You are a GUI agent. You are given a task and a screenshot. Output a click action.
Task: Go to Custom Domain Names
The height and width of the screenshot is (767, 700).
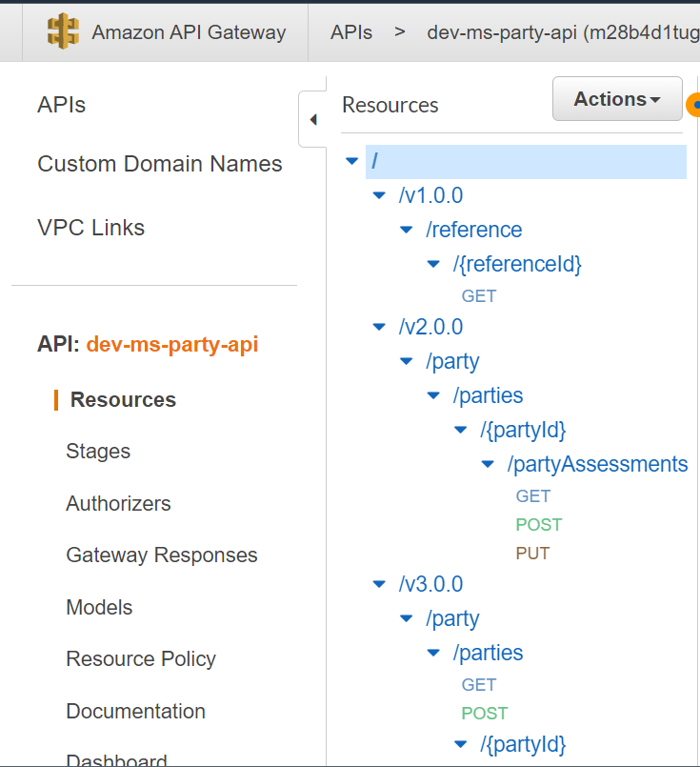coord(159,164)
